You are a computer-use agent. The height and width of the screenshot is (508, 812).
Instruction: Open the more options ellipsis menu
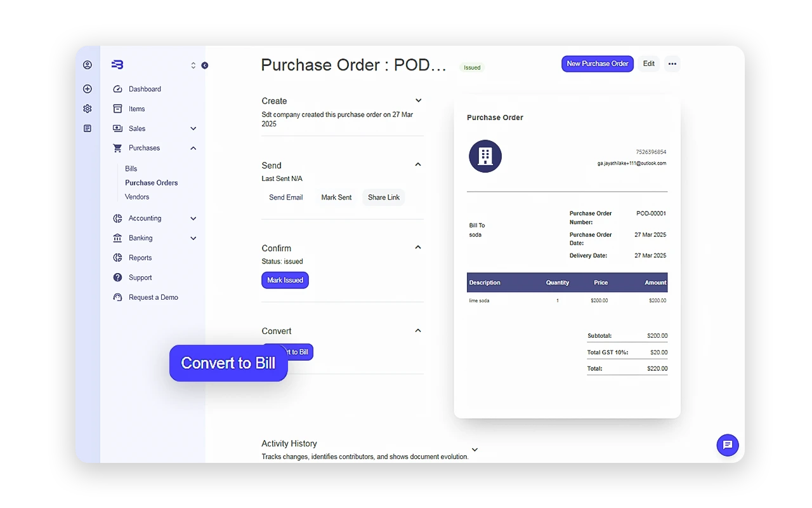pos(672,63)
